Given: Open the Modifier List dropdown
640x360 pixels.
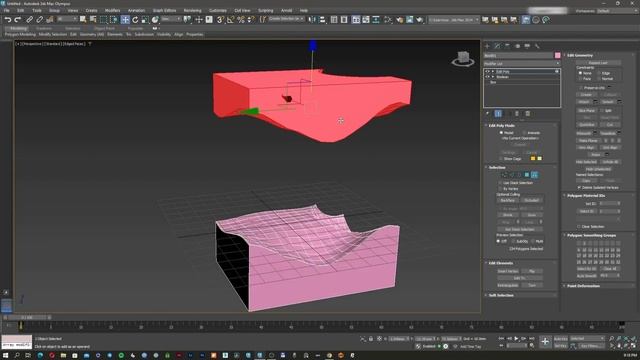Looking at the screenshot, I should [x=522, y=64].
